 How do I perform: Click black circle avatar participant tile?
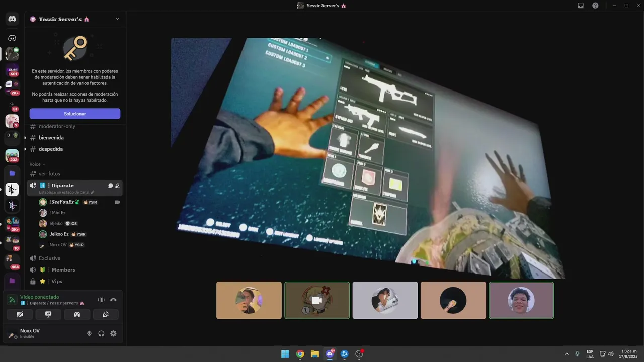(x=453, y=300)
